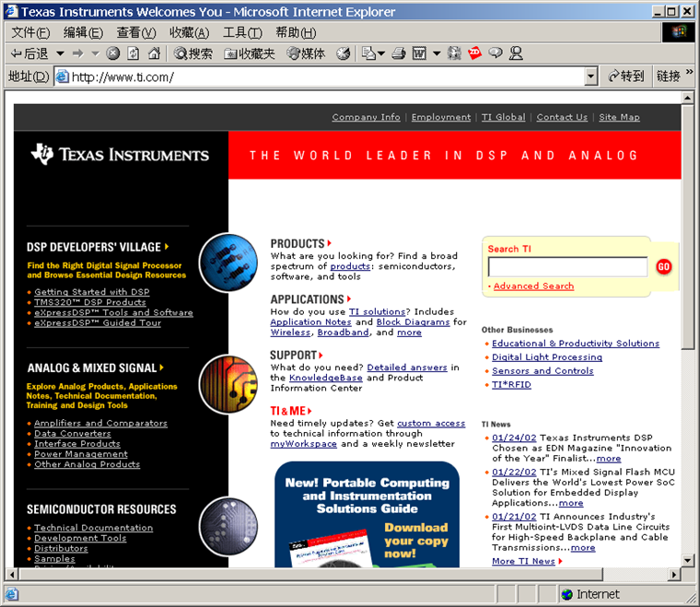Open the Power Management link
700x607 pixels.
coord(81,454)
